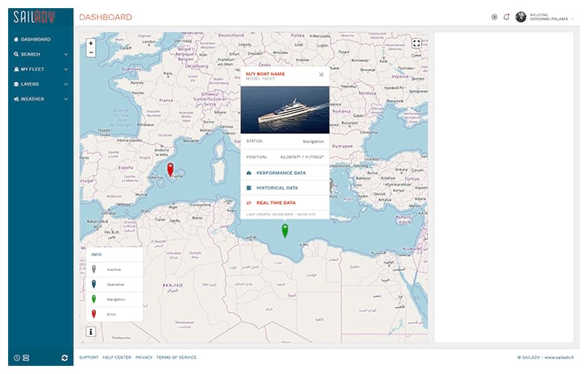Screen dimensions: 588x374
Task: Click the server icon in sidebar footer
Action: click(x=26, y=358)
